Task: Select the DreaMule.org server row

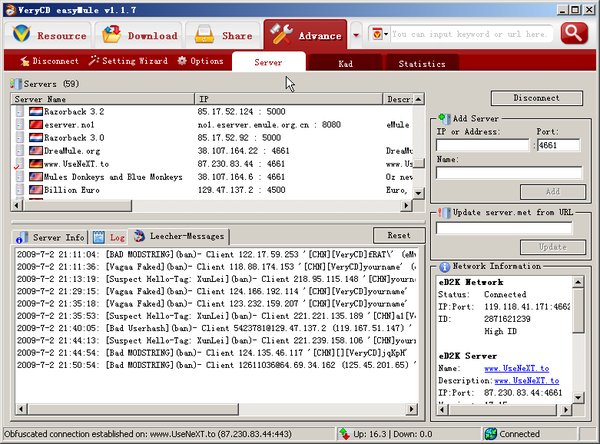Action: [x=213, y=151]
